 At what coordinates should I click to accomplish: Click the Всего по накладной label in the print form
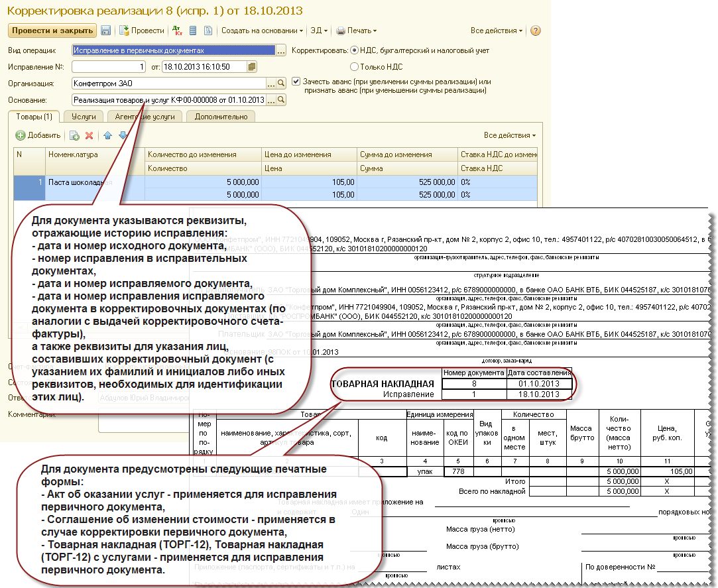pyautogui.click(x=492, y=491)
